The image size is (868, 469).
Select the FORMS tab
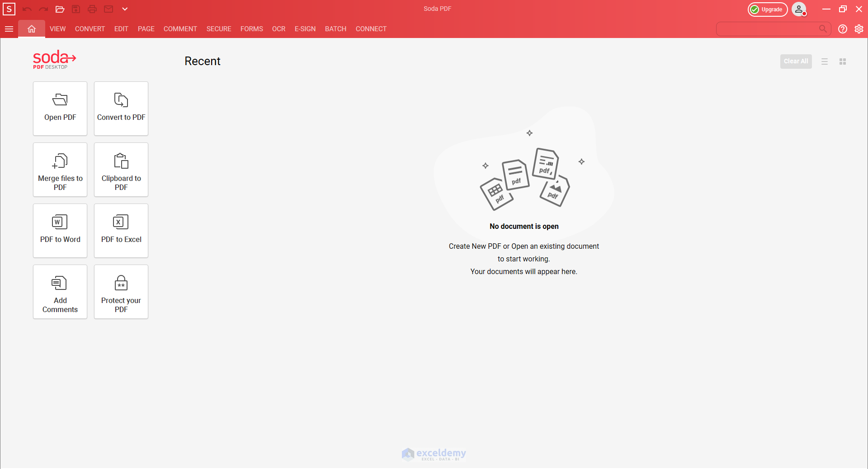point(252,29)
